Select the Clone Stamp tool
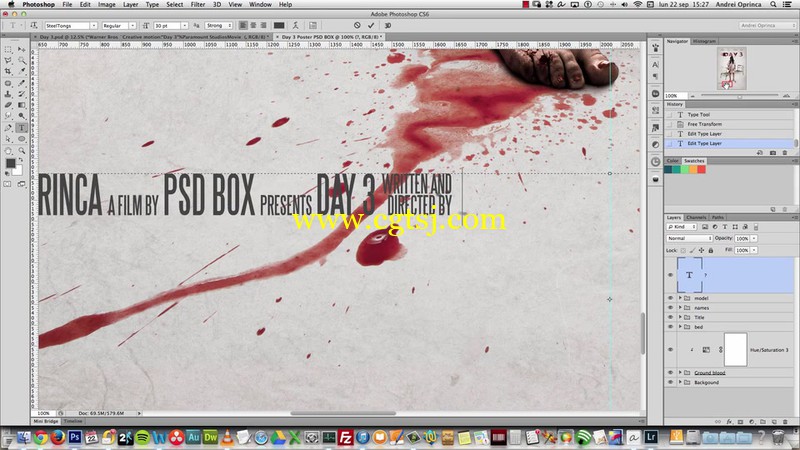This screenshot has width=800, height=450. tap(8, 94)
